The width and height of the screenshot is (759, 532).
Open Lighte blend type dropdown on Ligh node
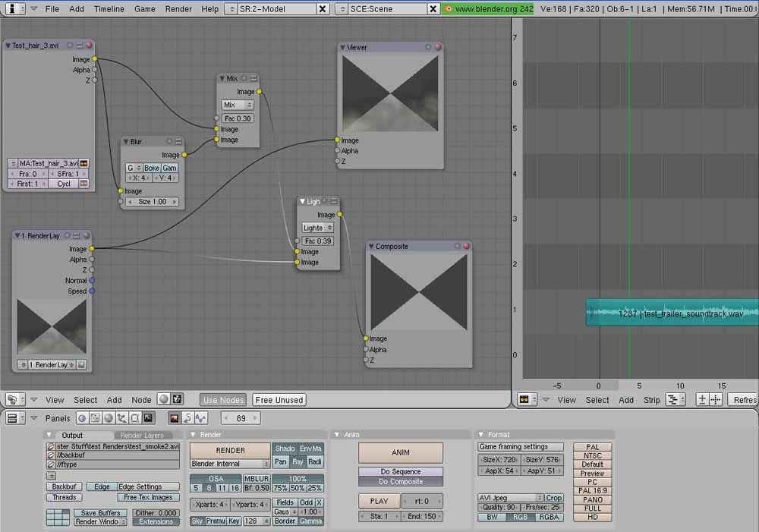(x=317, y=228)
